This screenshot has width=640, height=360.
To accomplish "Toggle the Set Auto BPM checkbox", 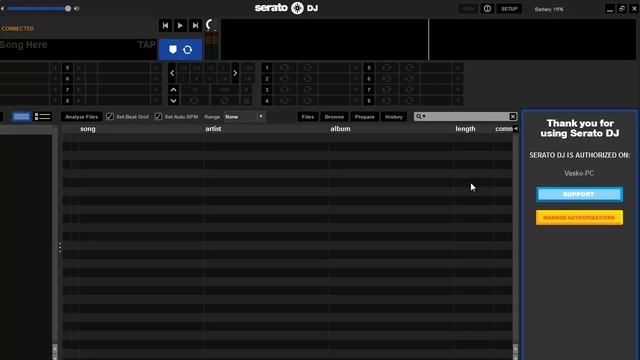I will [x=158, y=117].
